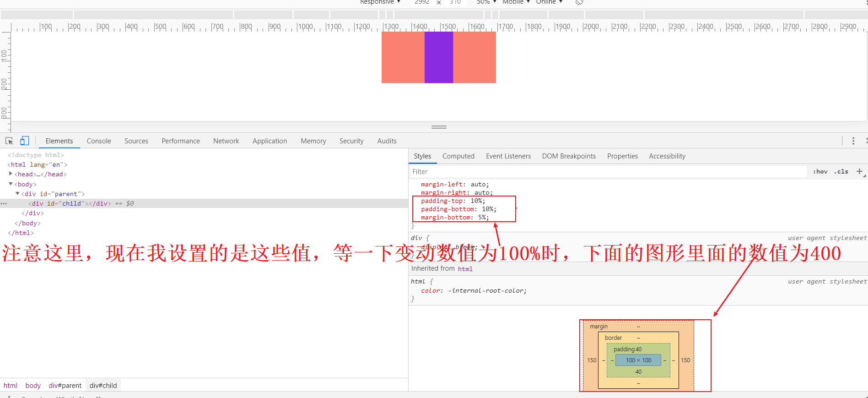
Task: Select the Accessibility sidebar tab
Action: click(x=667, y=156)
